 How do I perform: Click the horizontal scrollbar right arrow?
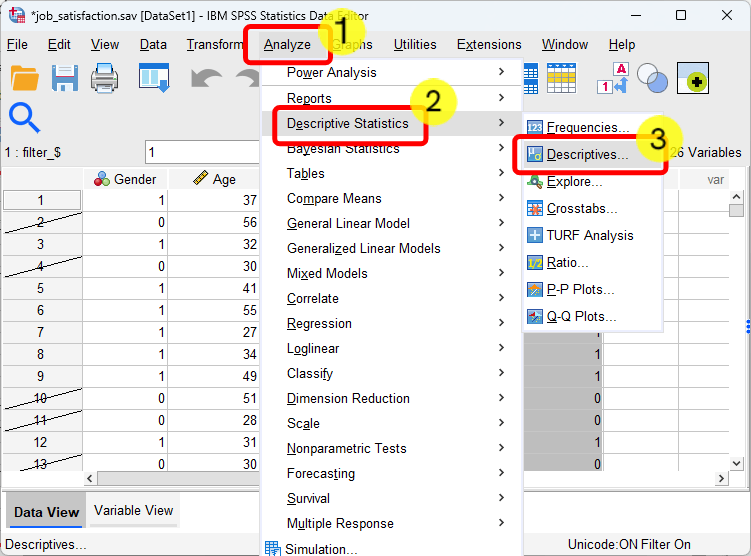click(x=721, y=478)
